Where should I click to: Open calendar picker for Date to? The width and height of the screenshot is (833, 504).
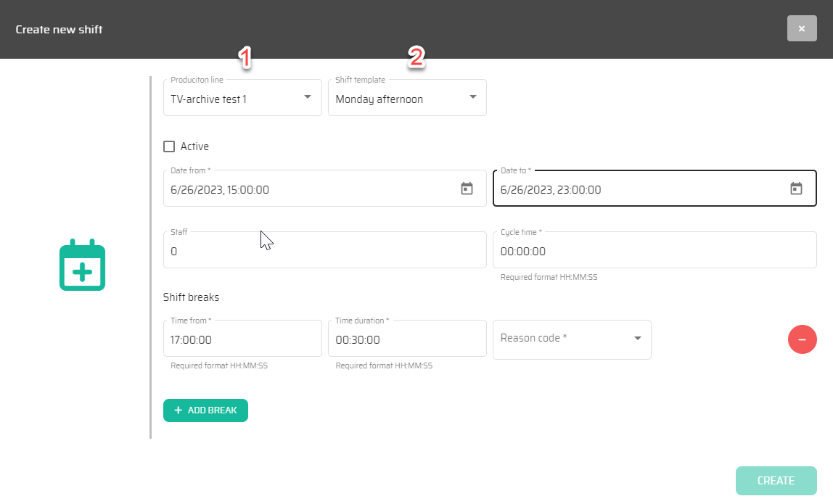tap(796, 189)
